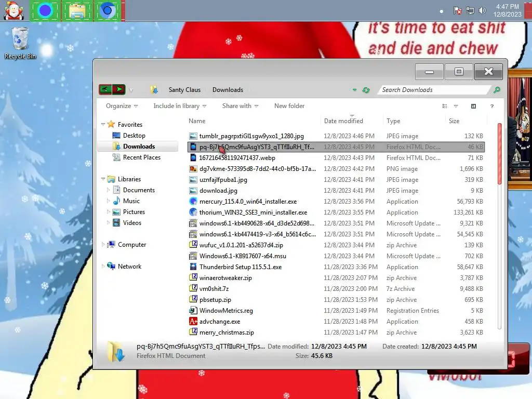The height and width of the screenshot is (399, 532).
Task: Click the Action Center flag tray icon
Action: pos(457,10)
